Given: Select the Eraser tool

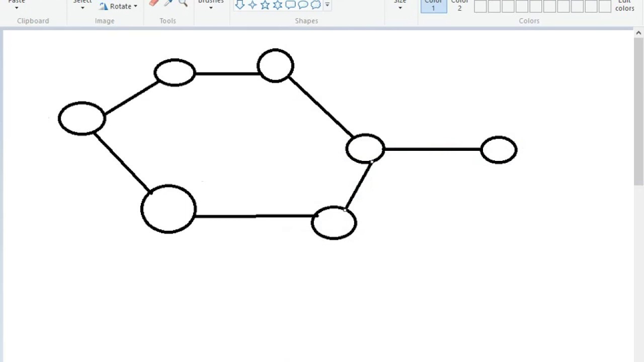Looking at the screenshot, I should click(154, 3).
